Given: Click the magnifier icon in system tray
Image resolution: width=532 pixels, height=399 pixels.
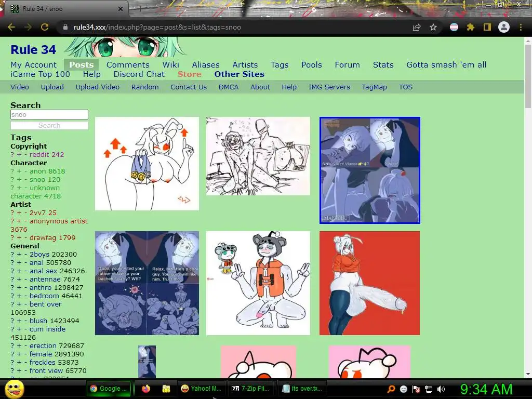Looking at the screenshot, I should [391, 389].
